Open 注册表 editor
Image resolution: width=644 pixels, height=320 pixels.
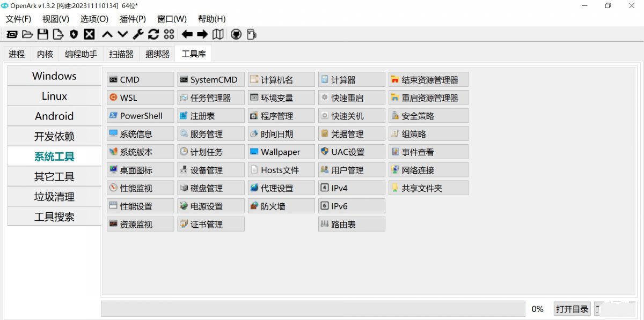coord(211,116)
